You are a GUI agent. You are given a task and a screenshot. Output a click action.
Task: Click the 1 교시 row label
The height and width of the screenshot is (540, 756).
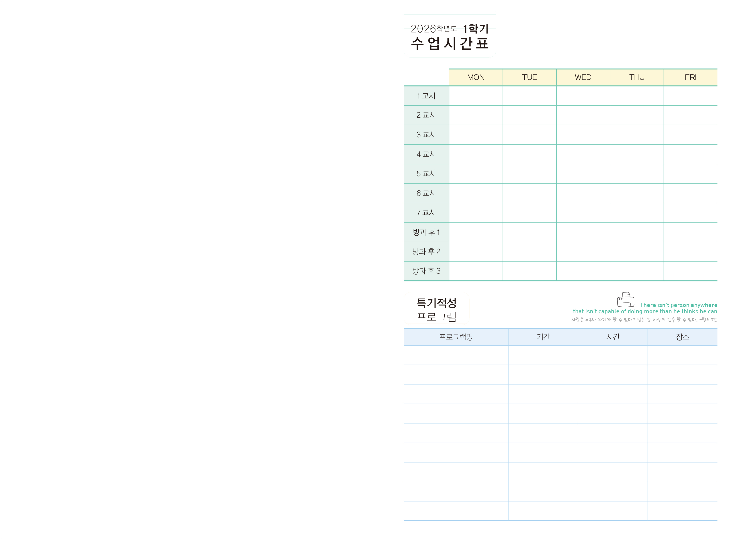[426, 96]
